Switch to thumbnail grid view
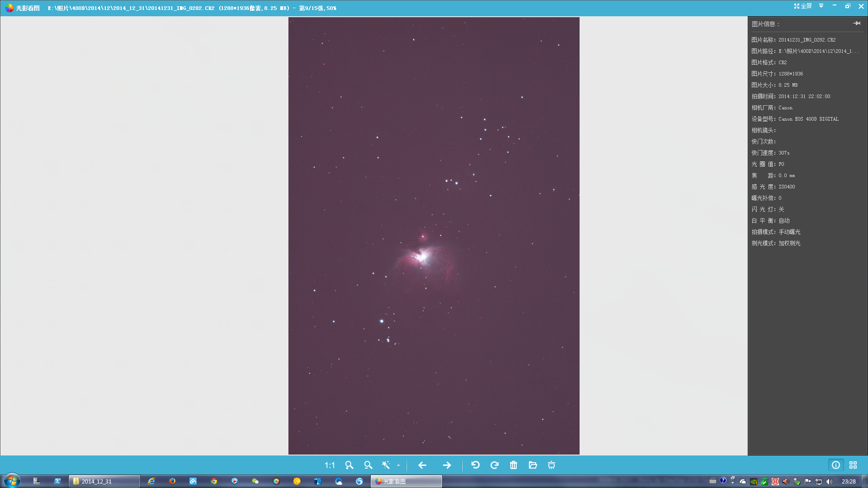The height and width of the screenshot is (488, 868). coord(853,465)
